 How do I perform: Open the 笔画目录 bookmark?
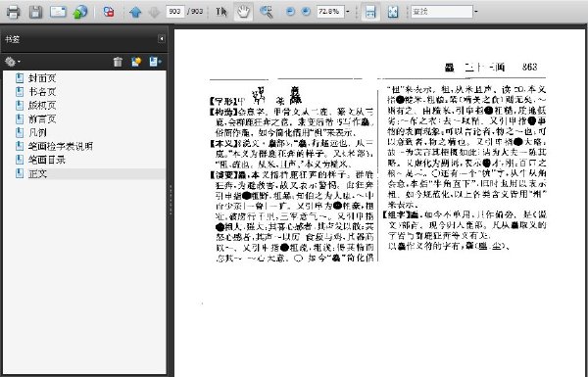tap(47, 160)
